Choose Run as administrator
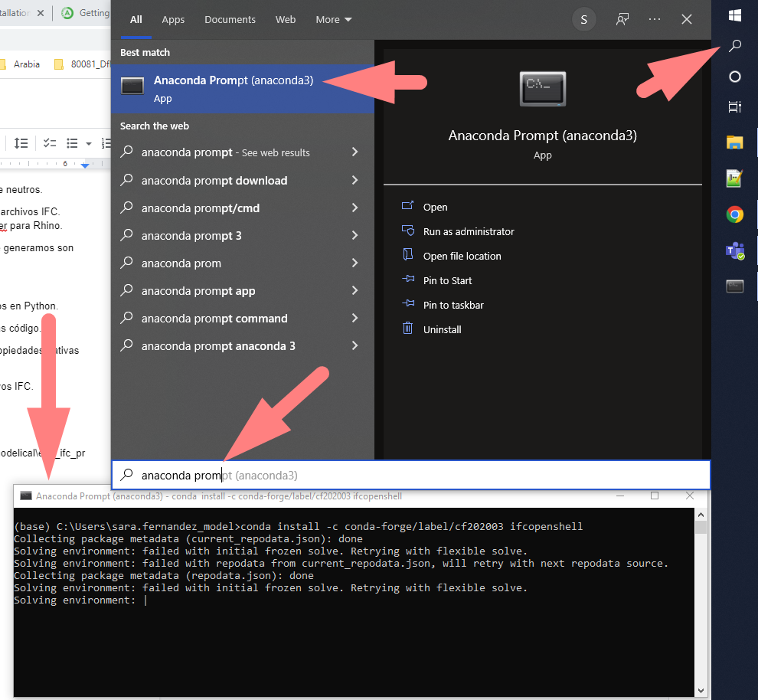The image size is (758, 700). (x=458, y=231)
